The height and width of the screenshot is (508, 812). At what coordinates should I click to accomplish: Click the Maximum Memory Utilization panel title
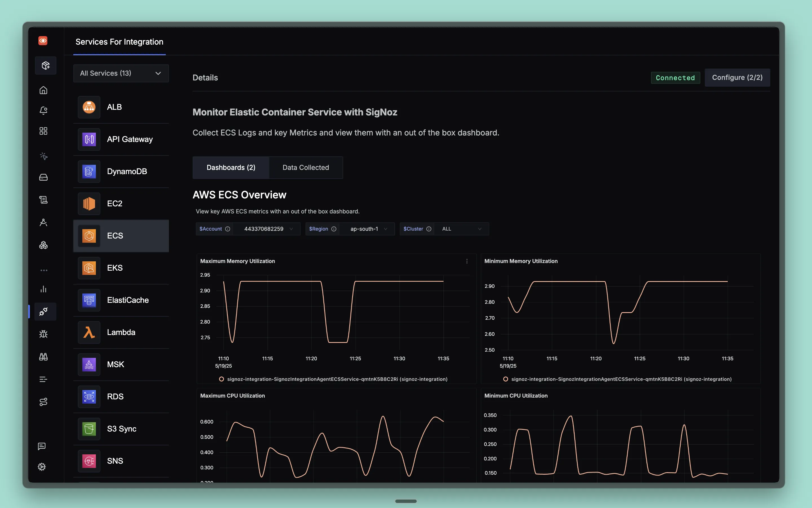tap(238, 261)
